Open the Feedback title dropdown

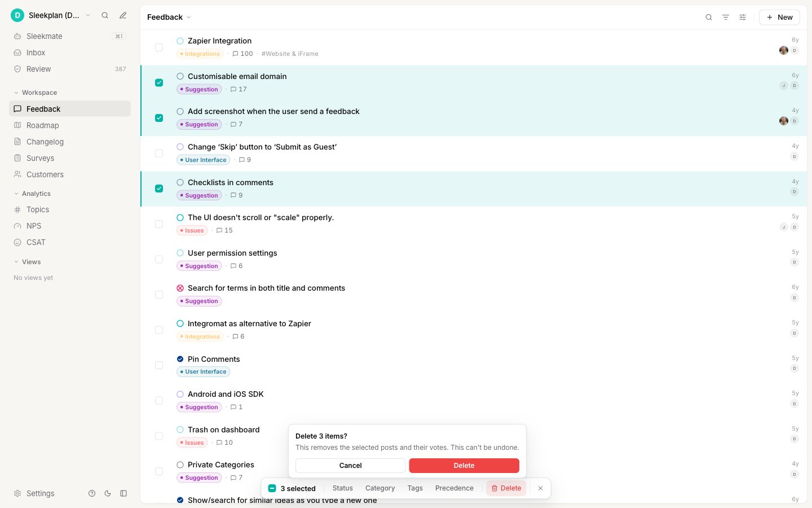click(x=169, y=17)
